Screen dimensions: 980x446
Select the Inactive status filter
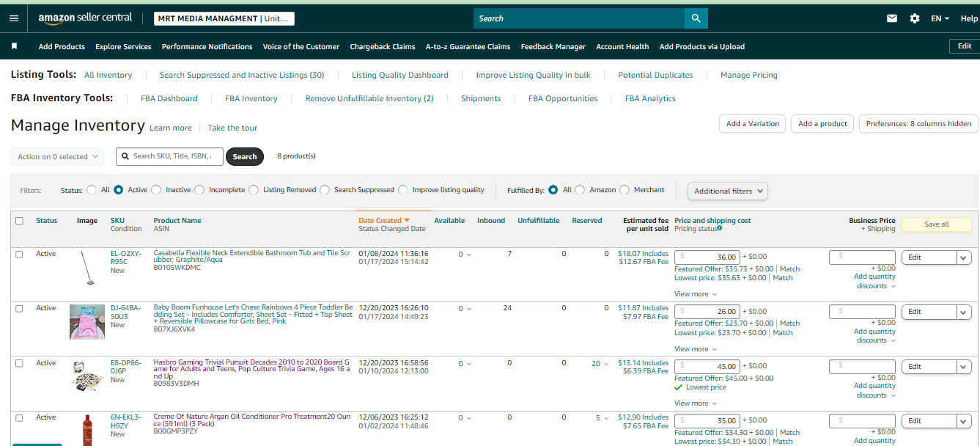point(156,190)
